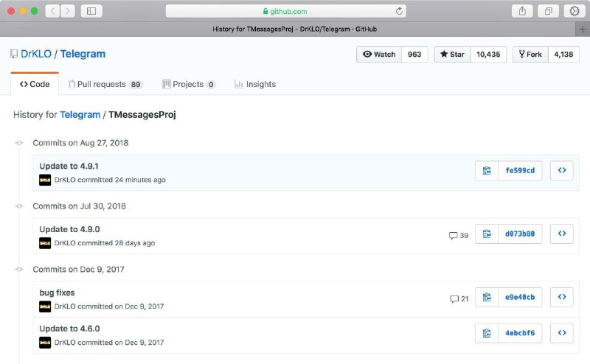Star the Telegram repository

click(x=452, y=54)
